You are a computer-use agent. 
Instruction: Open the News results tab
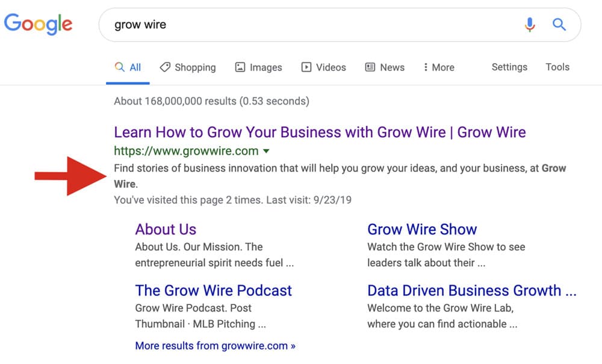click(x=385, y=67)
